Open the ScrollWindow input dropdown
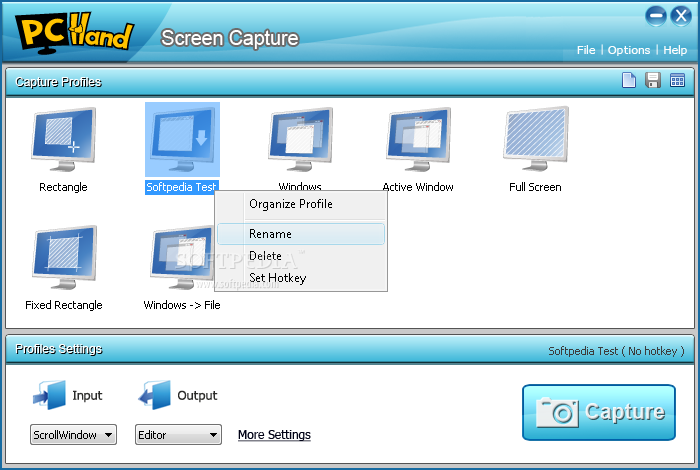 (x=73, y=434)
